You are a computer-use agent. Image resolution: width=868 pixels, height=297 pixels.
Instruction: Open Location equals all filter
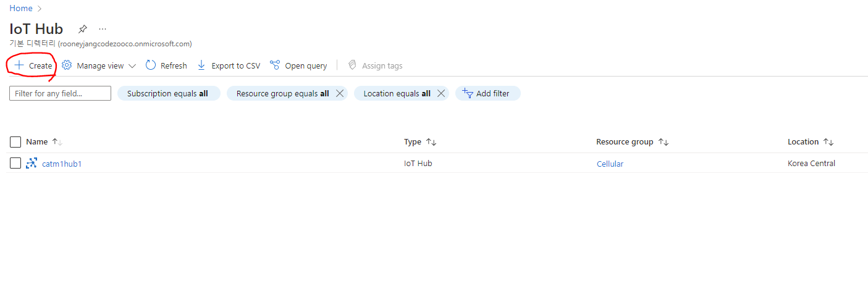pos(397,93)
